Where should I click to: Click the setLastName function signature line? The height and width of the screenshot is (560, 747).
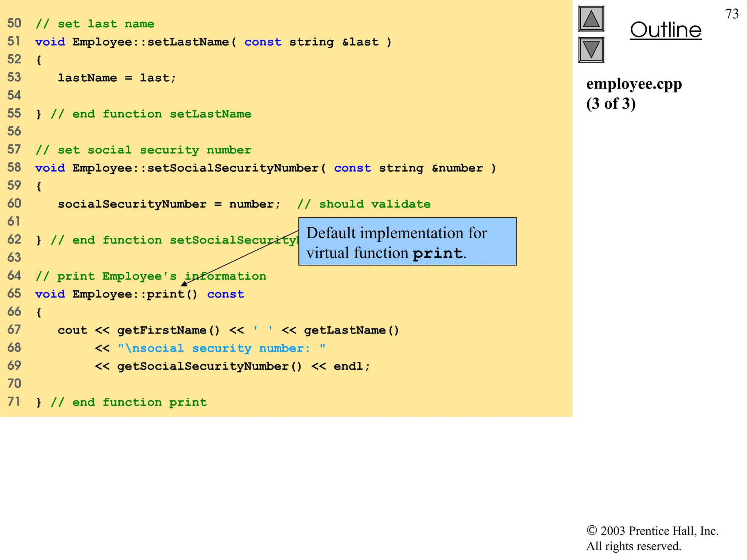click(x=213, y=42)
